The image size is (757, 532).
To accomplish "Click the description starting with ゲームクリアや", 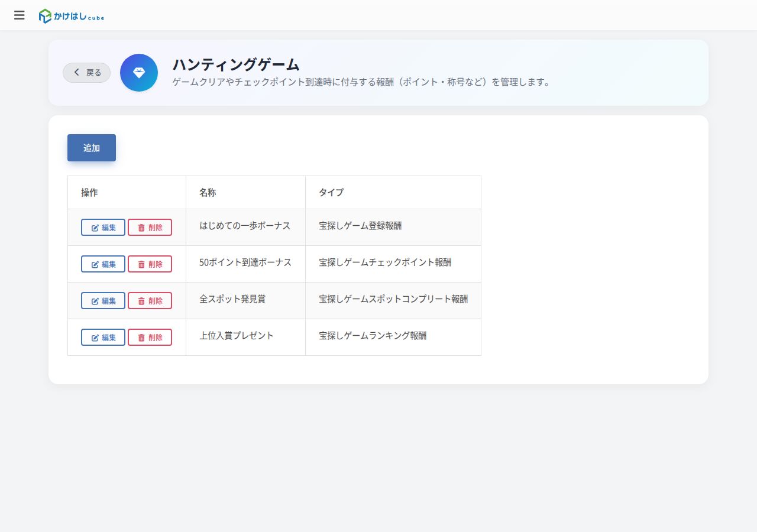I will tap(361, 82).
